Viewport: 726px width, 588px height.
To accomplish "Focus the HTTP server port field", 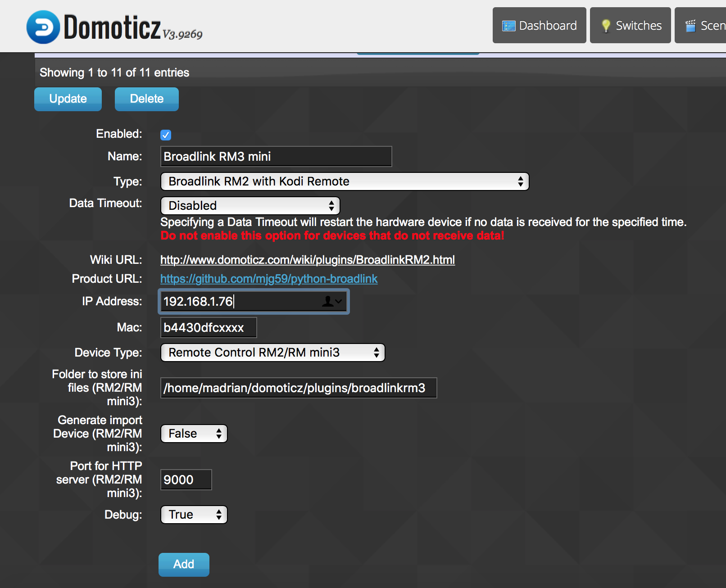I will click(186, 479).
